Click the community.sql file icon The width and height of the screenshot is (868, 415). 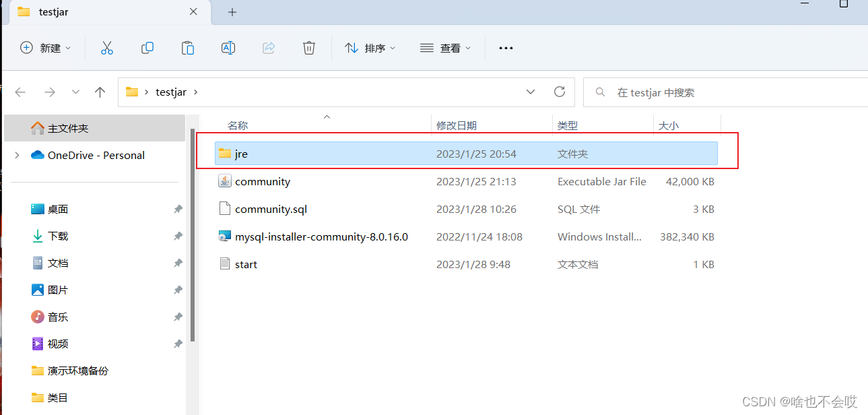coord(225,209)
